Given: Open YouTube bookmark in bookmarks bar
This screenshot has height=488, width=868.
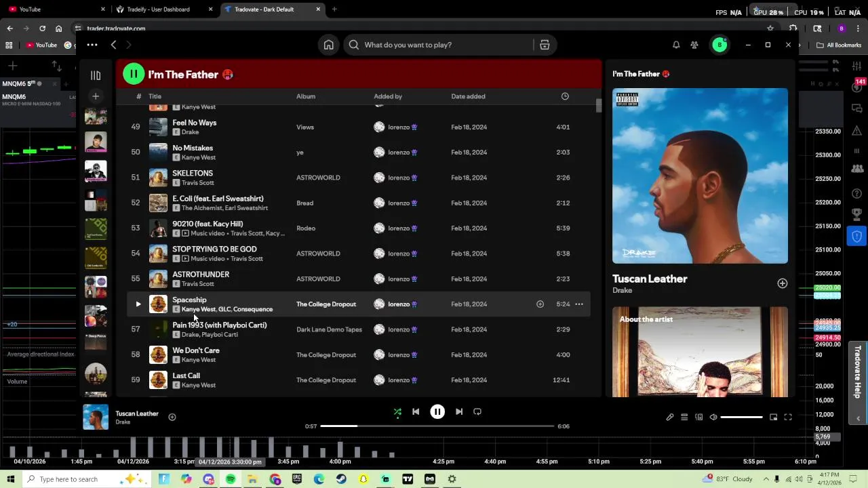Looking at the screenshot, I should pyautogui.click(x=42, y=45).
